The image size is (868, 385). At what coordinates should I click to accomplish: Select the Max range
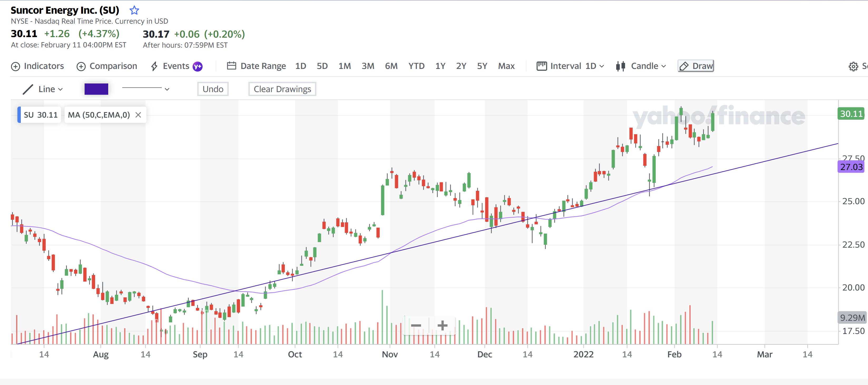(x=506, y=66)
